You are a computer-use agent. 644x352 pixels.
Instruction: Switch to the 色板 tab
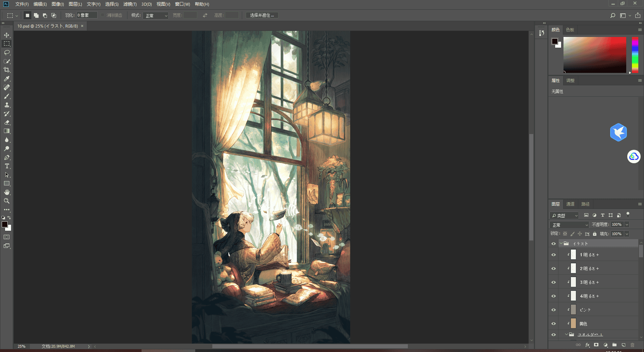570,30
